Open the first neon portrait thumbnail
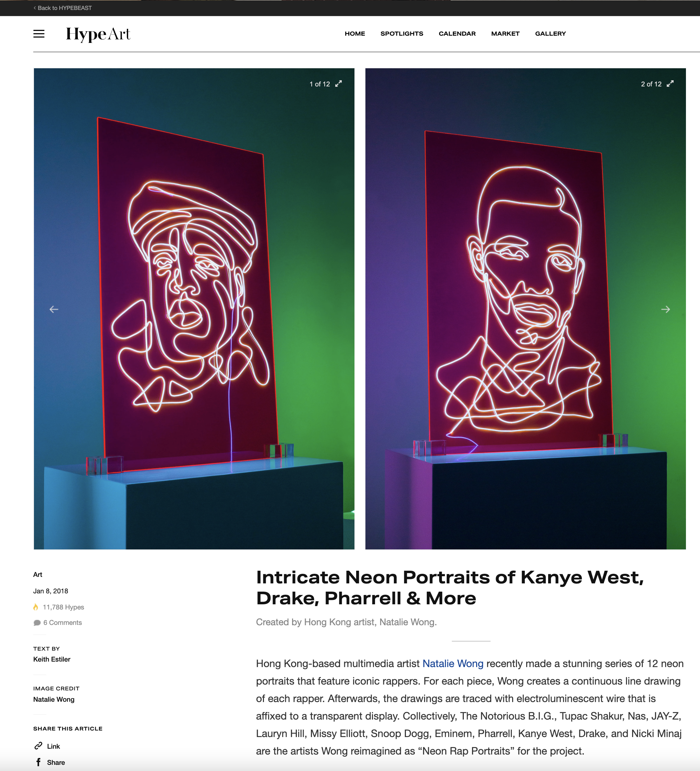 (194, 309)
